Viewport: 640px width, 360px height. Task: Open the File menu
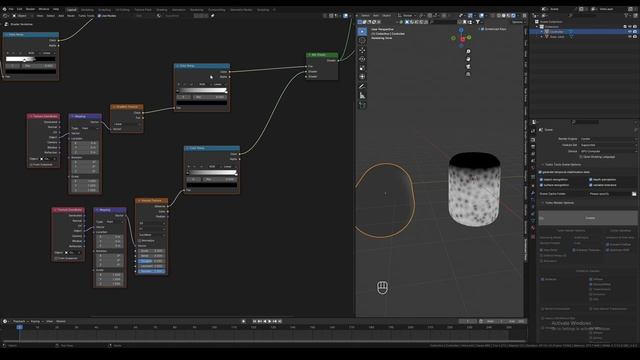[11, 9]
